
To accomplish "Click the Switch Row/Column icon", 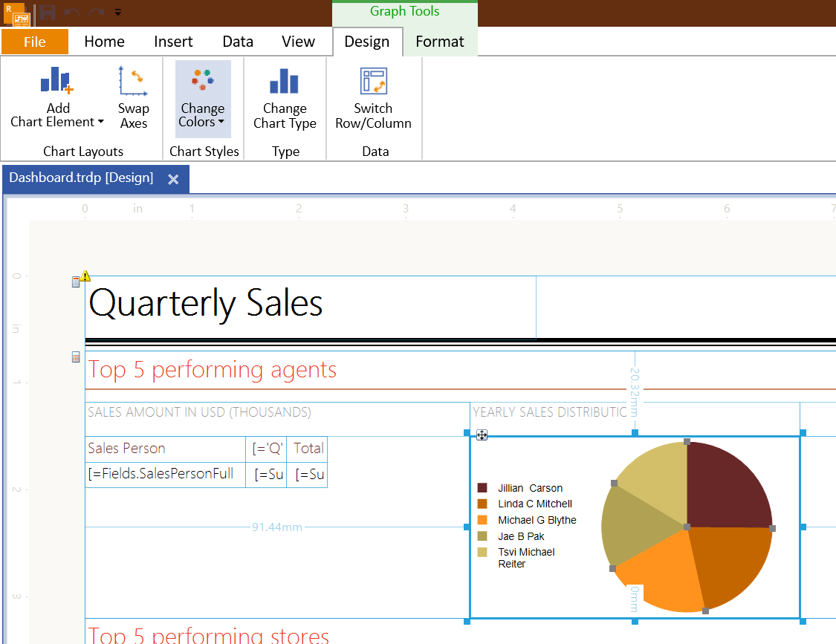I will [x=373, y=81].
